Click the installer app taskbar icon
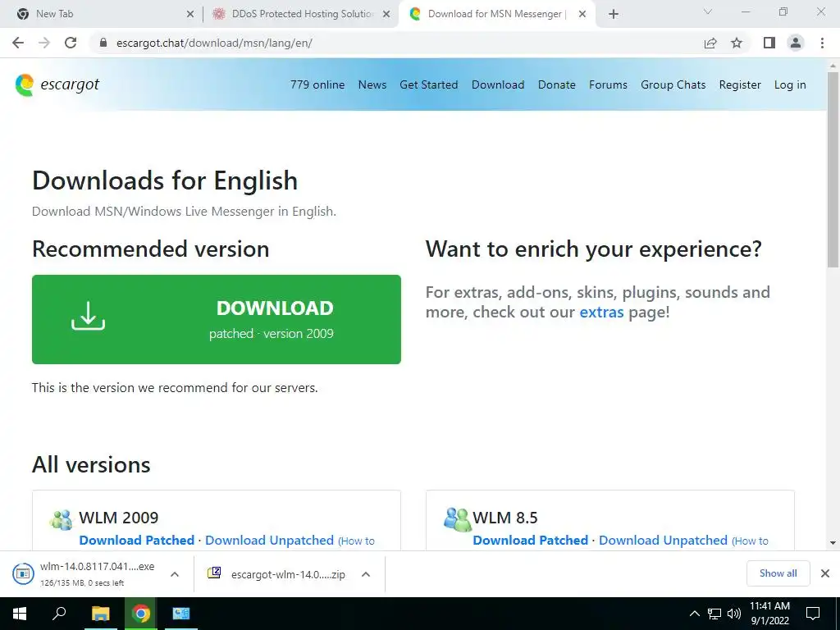 tap(181, 614)
